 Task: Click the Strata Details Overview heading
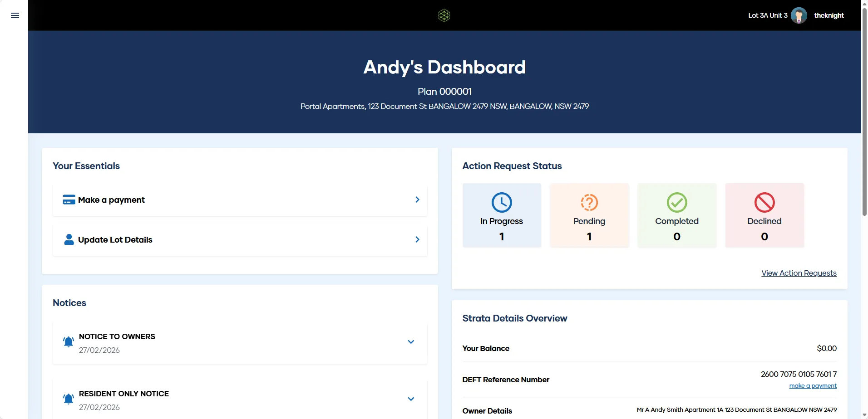[515, 318]
